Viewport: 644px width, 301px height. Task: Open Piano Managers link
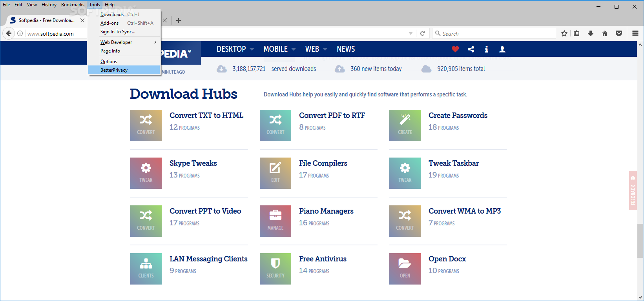click(x=326, y=211)
